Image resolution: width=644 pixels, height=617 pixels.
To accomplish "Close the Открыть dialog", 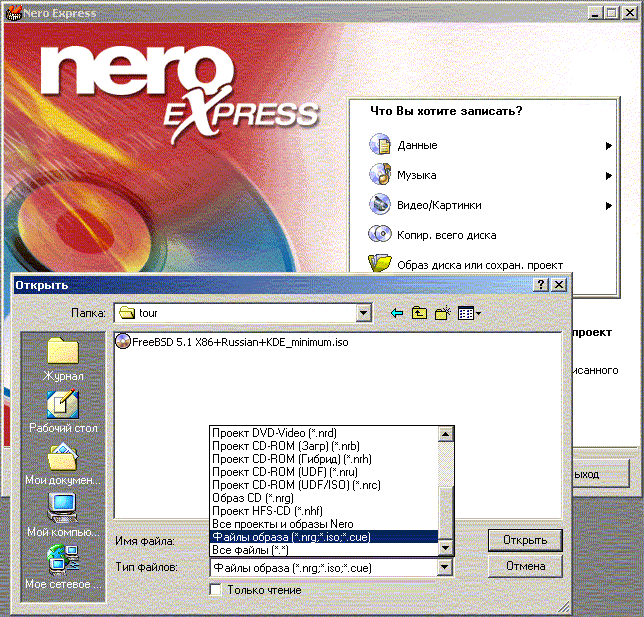I will click(559, 285).
